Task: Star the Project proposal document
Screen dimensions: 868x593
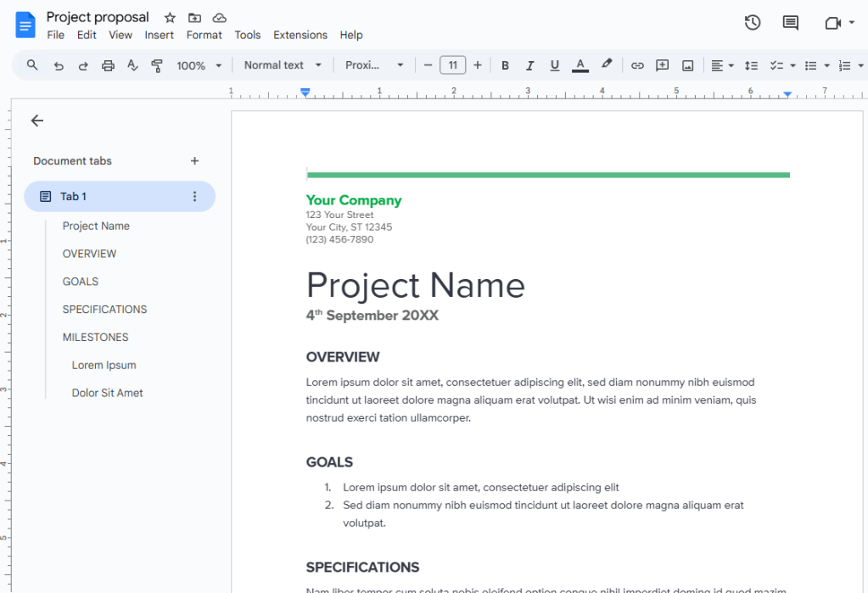Action: (169, 16)
